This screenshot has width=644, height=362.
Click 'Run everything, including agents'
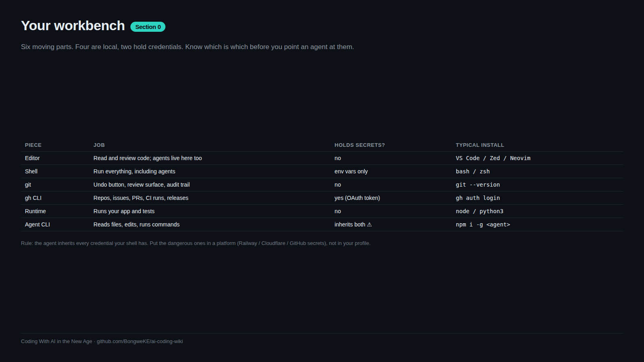[134, 171]
